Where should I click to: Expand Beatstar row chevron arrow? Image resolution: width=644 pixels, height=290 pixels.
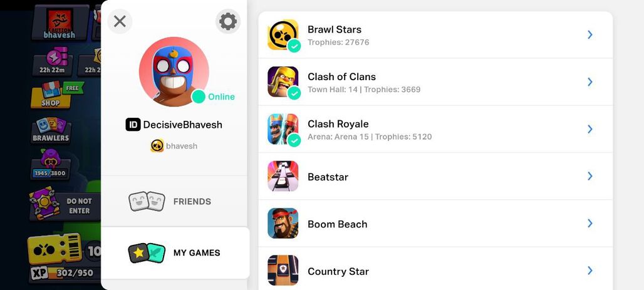click(589, 176)
